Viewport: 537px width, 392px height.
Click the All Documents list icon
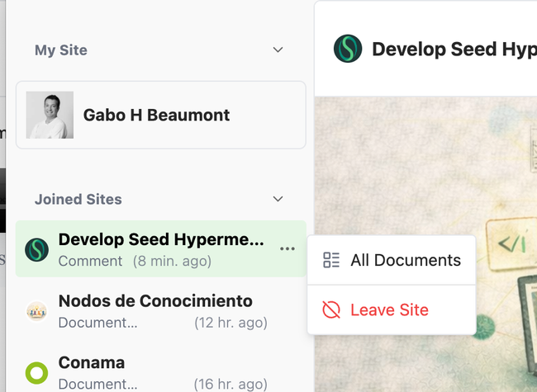click(x=331, y=260)
